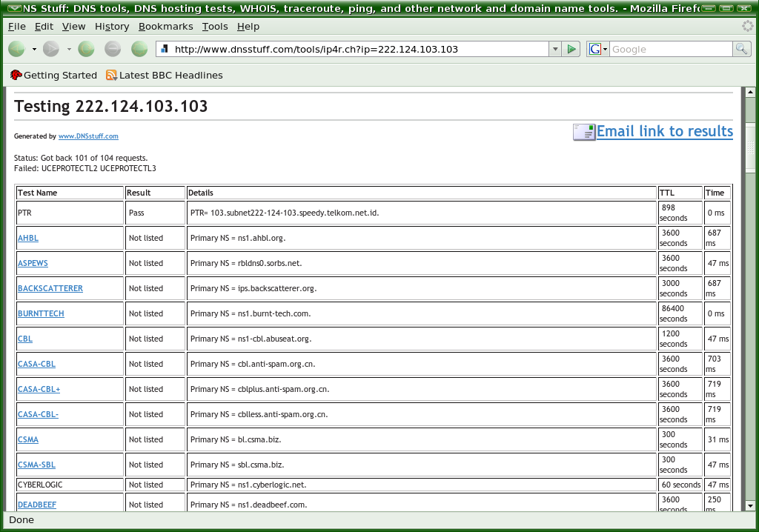Screen dimensions: 759x532
Task: Click the 86400 seconds TTL cell
Action: tap(680, 313)
